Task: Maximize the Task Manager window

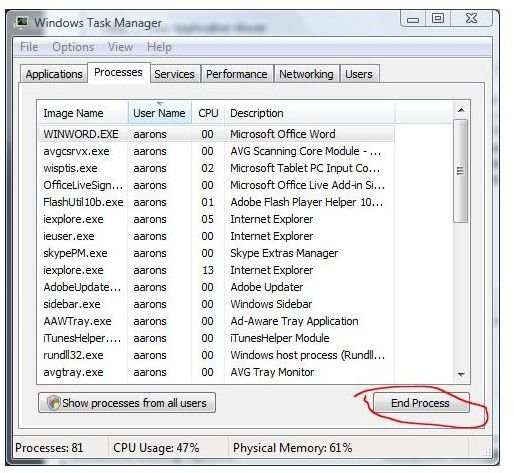Action: [438, 19]
